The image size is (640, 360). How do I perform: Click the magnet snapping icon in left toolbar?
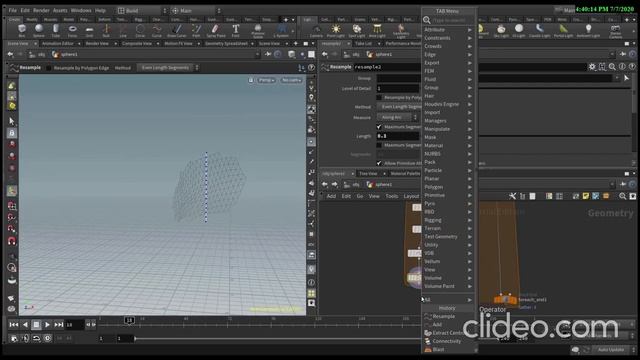(x=11, y=241)
